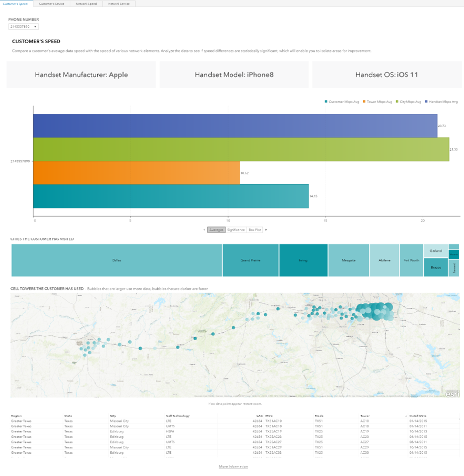Click the TX25AC19 MSC cell
Viewport: 464px width, 476px height.
274,432
